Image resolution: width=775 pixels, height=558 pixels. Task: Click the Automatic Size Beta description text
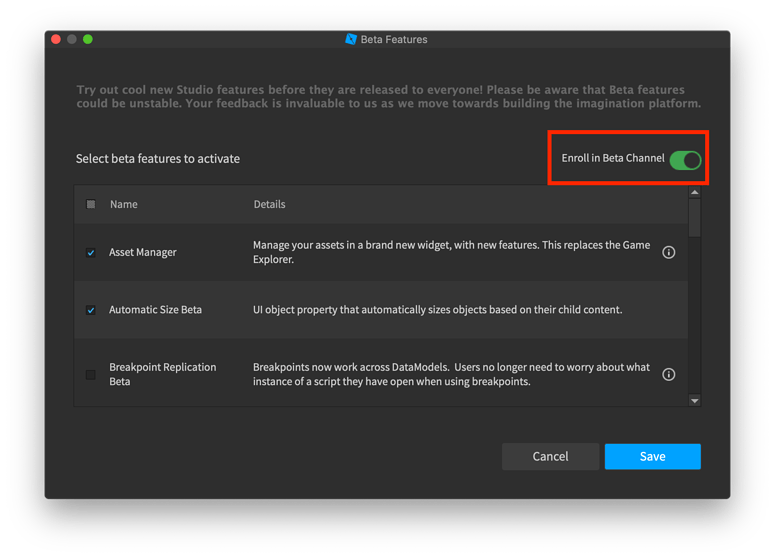[437, 309]
